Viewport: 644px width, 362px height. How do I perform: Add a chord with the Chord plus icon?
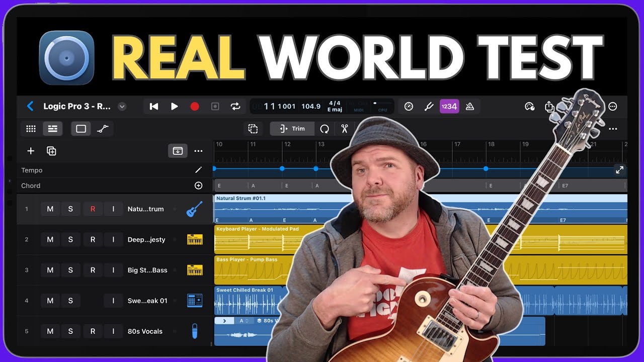pyautogui.click(x=198, y=186)
